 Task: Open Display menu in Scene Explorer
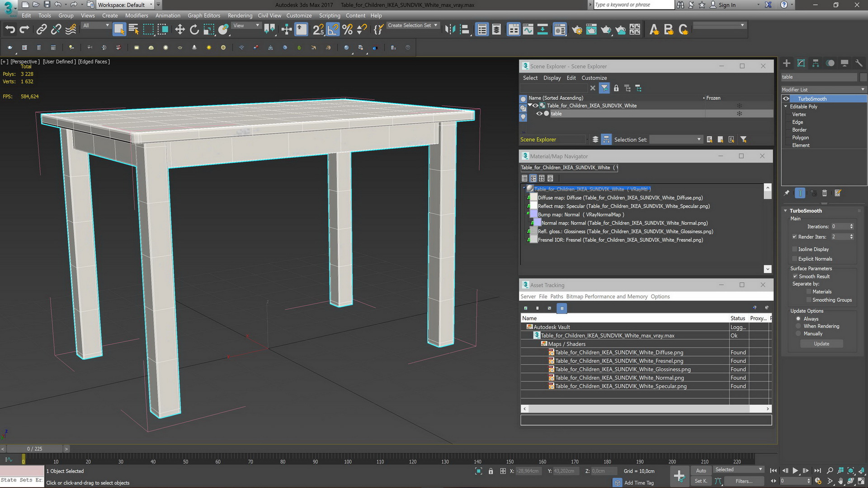point(552,78)
